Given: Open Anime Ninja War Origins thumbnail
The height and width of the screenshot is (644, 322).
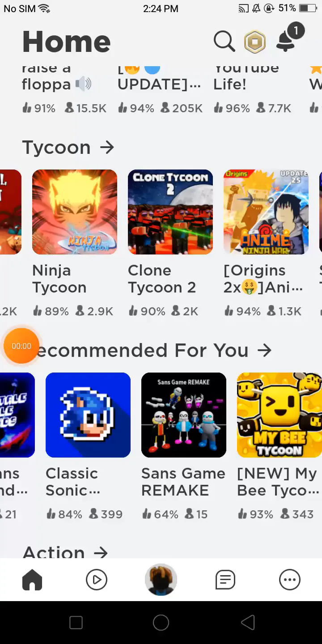Looking at the screenshot, I should point(266,212).
